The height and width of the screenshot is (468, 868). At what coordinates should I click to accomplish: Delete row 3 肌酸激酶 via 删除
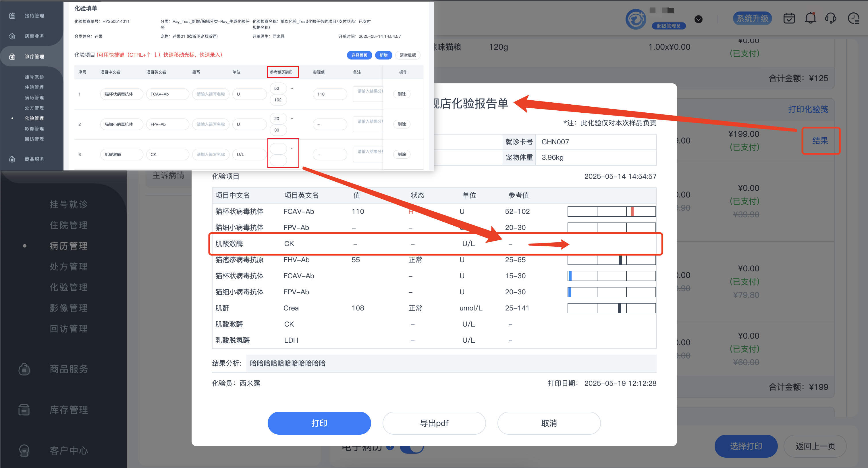pos(402,154)
